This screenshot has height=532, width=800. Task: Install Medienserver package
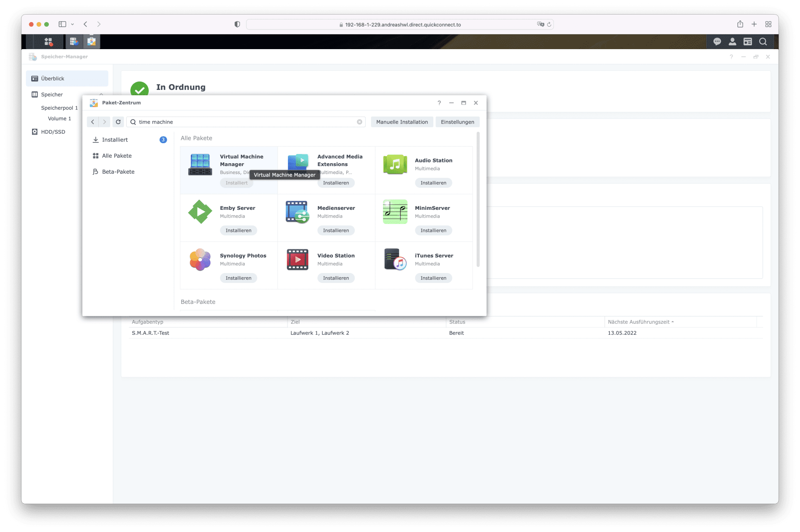pyautogui.click(x=336, y=231)
